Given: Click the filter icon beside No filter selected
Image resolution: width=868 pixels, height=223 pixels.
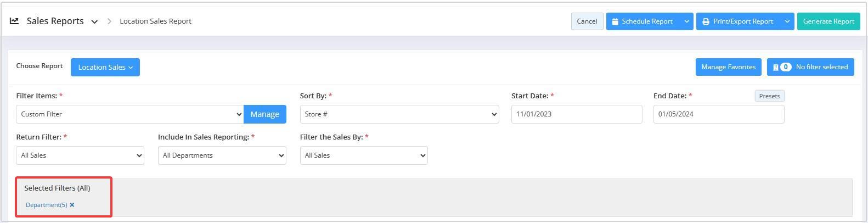Looking at the screenshot, I should pos(775,67).
